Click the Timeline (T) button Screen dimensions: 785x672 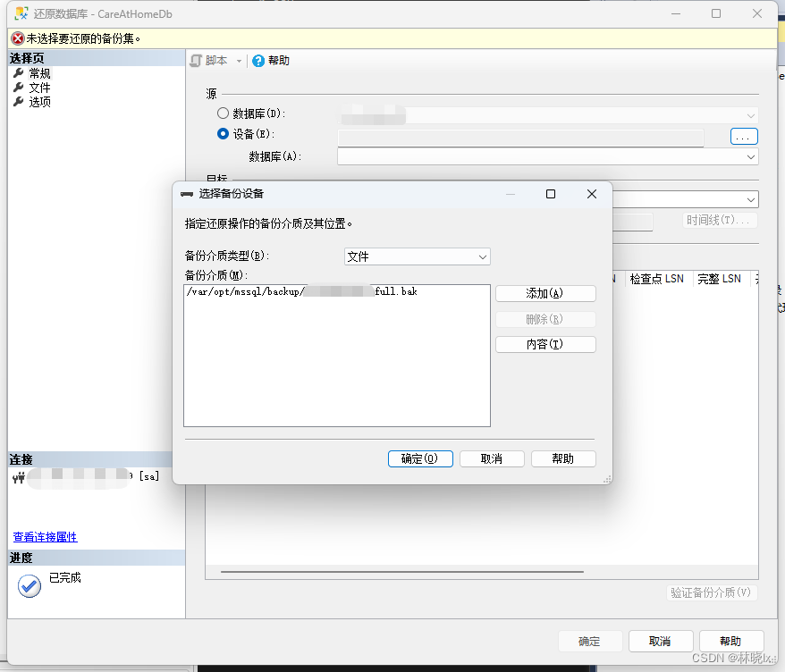click(x=720, y=220)
